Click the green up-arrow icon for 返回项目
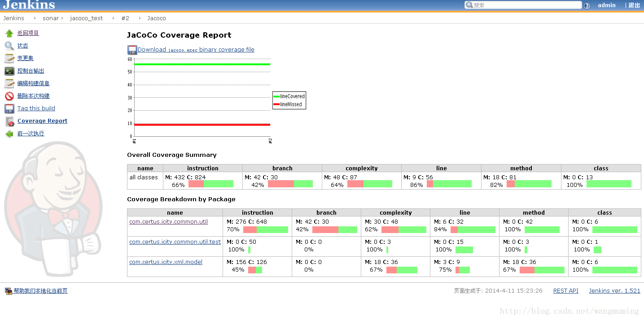 (9, 33)
